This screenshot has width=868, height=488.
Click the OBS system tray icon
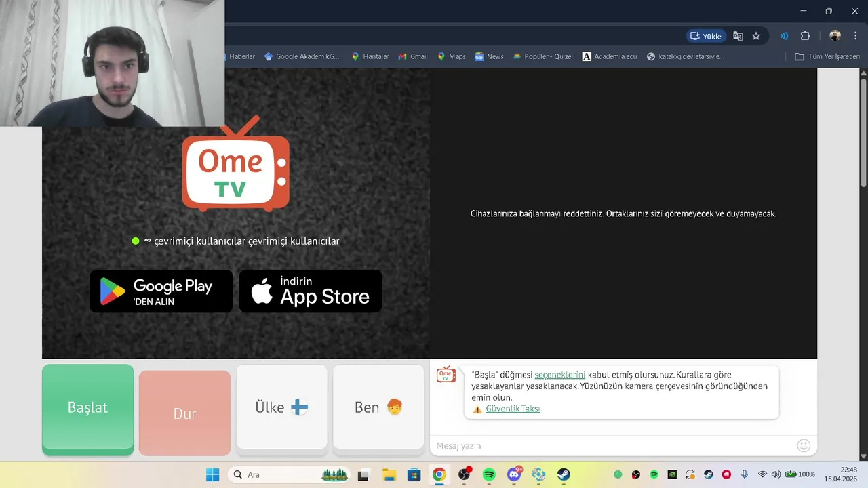(x=636, y=474)
